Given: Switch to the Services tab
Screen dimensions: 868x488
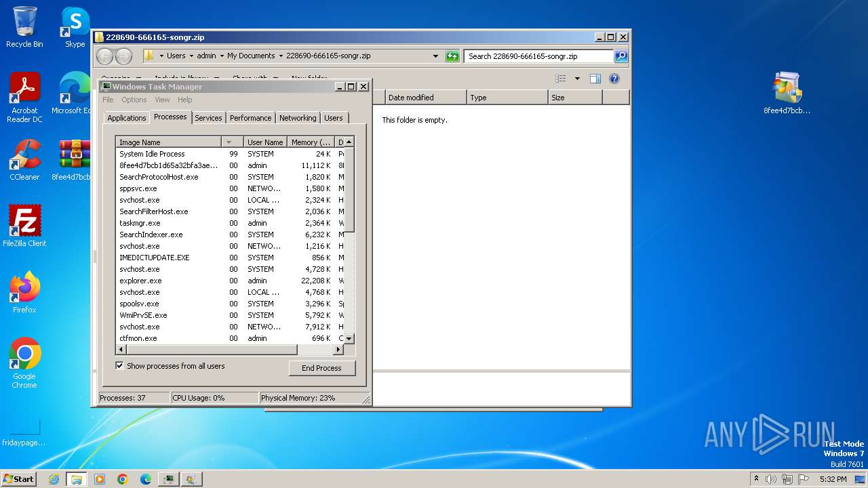Looking at the screenshot, I should [x=208, y=118].
